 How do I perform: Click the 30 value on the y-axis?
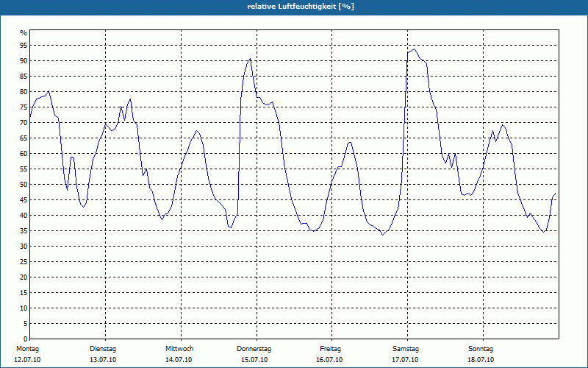[x=24, y=247]
